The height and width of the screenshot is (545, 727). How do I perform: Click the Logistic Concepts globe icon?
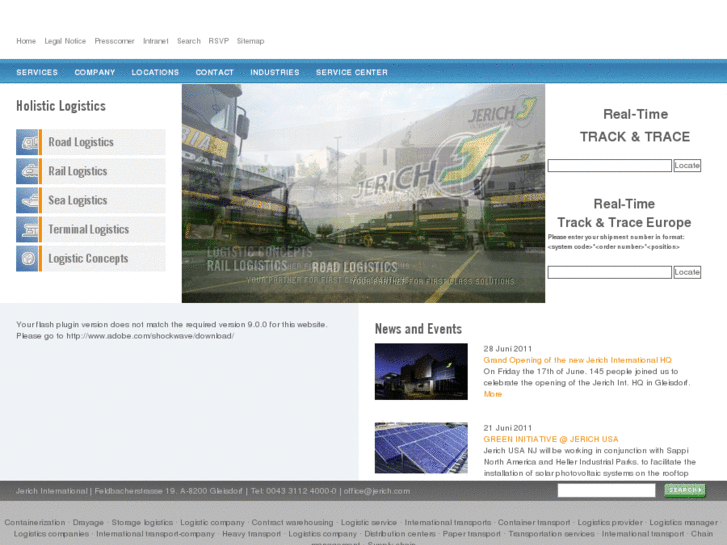27,258
